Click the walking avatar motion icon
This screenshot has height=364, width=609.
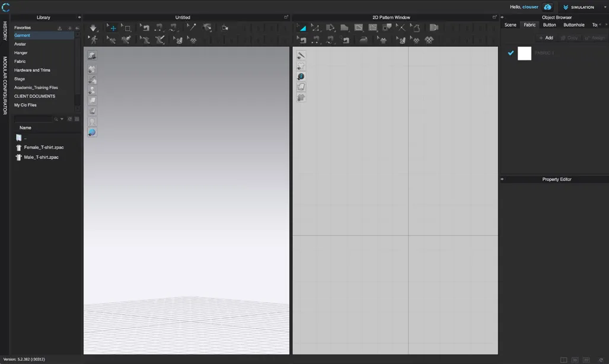coord(93,40)
